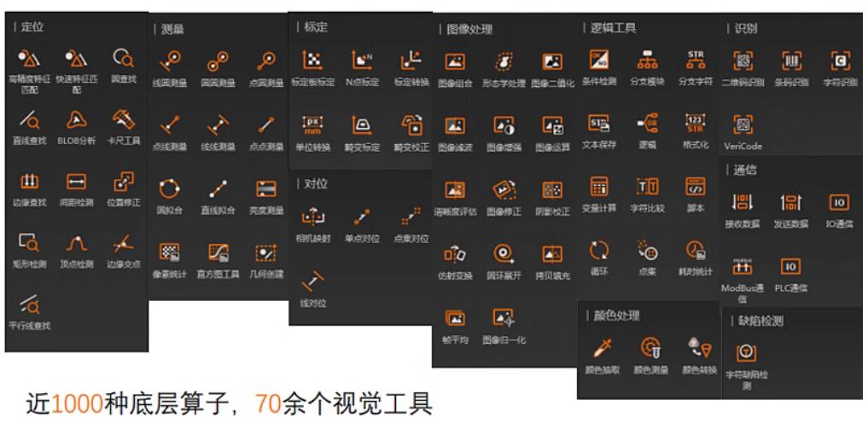Viewport: 868px width, 429px height.
Task: Select the 颜色抽取 color extraction tool
Action: 603,349
